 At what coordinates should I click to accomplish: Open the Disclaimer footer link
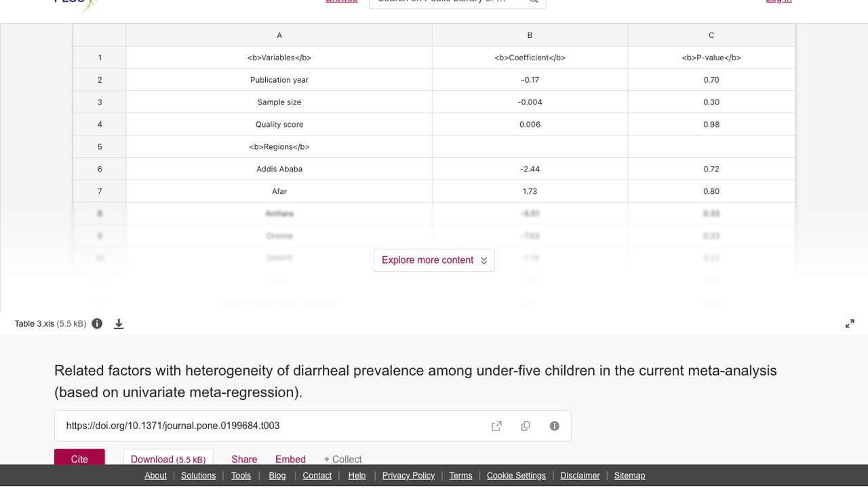click(x=580, y=476)
